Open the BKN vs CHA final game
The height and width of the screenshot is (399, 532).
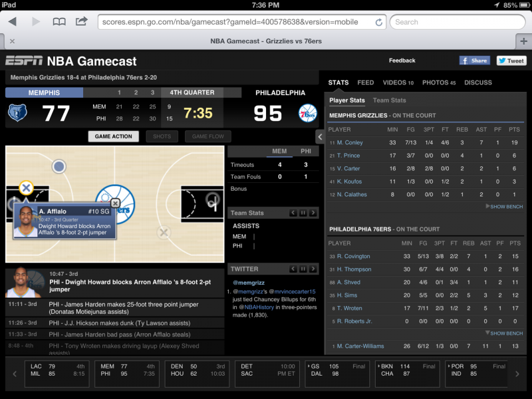click(x=408, y=374)
